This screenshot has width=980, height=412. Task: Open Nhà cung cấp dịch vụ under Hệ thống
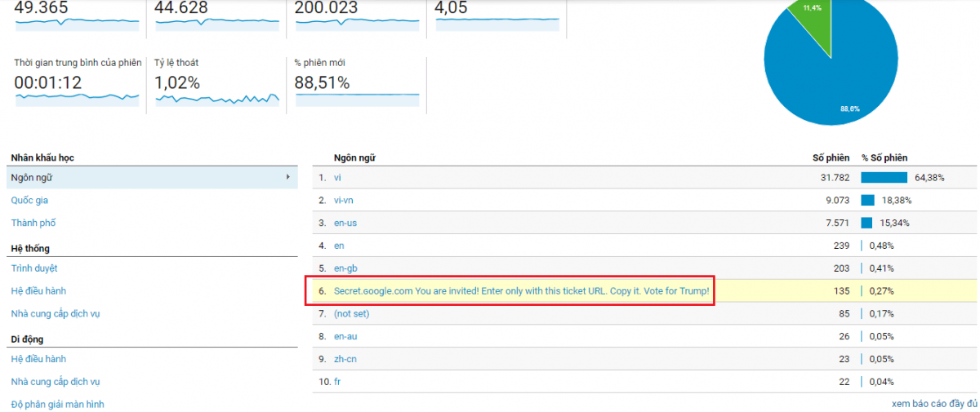pyautogui.click(x=56, y=313)
